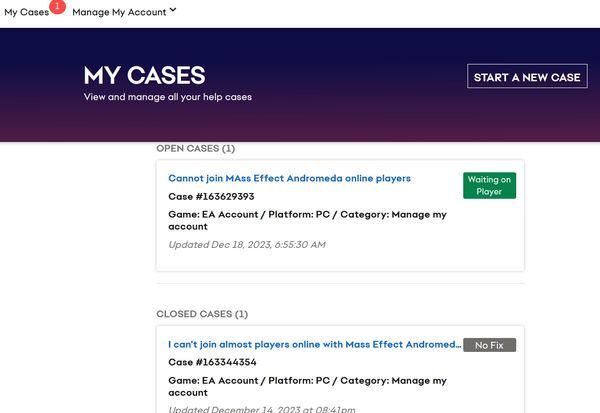The height and width of the screenshot is (413, 600).
Task: Click the MY CASES page title
Action: (x=145, y=75)
